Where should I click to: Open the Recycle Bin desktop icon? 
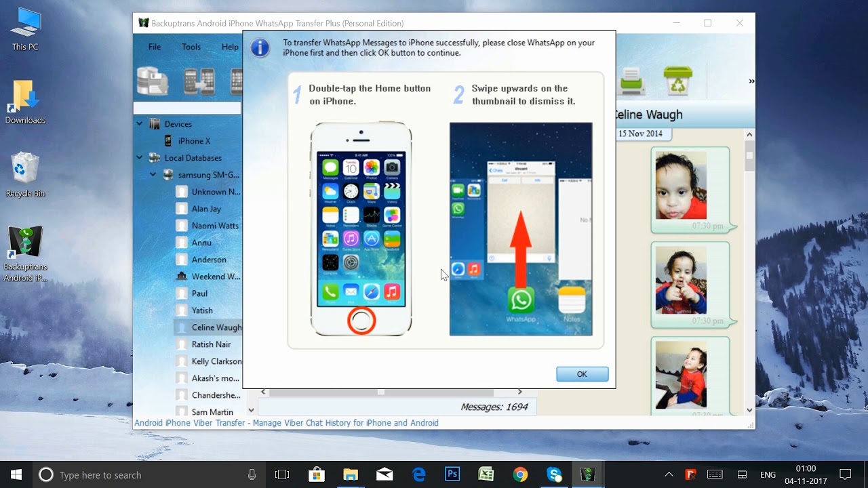pos(25,175)
